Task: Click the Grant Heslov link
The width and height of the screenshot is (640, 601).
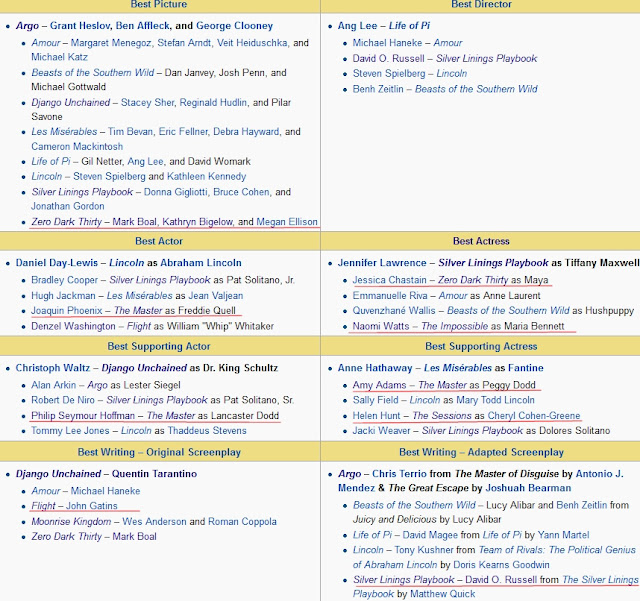Action: [x=80, y=26]
